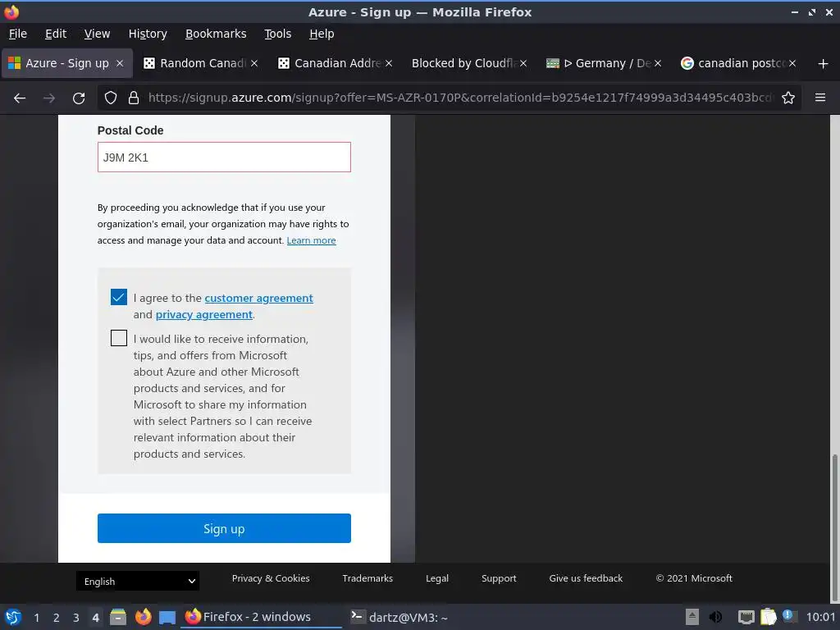Open the File menu
Viewport: 840px width, 630px height.
tap(18, 34)
